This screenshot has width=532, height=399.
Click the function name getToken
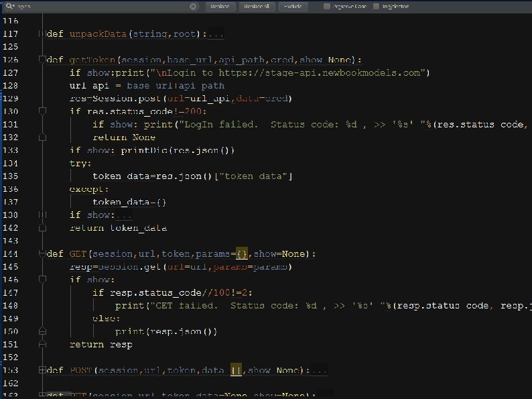92,60
